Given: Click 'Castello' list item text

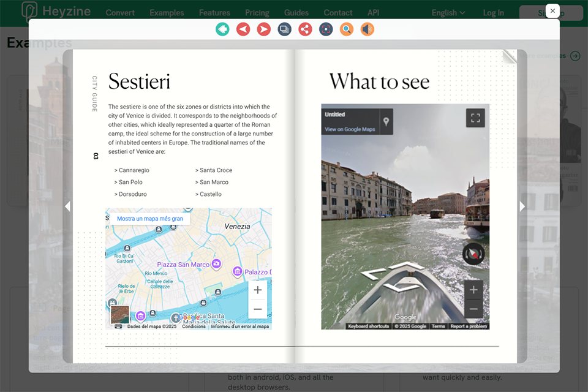Looking at the screenshot, I should [x=211, y=194].
